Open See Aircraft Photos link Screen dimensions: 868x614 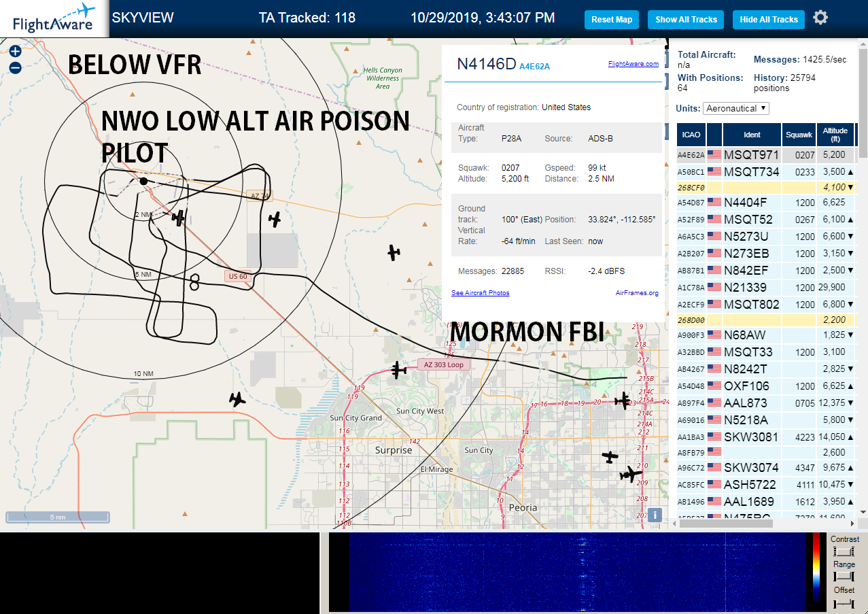[481, 293]
